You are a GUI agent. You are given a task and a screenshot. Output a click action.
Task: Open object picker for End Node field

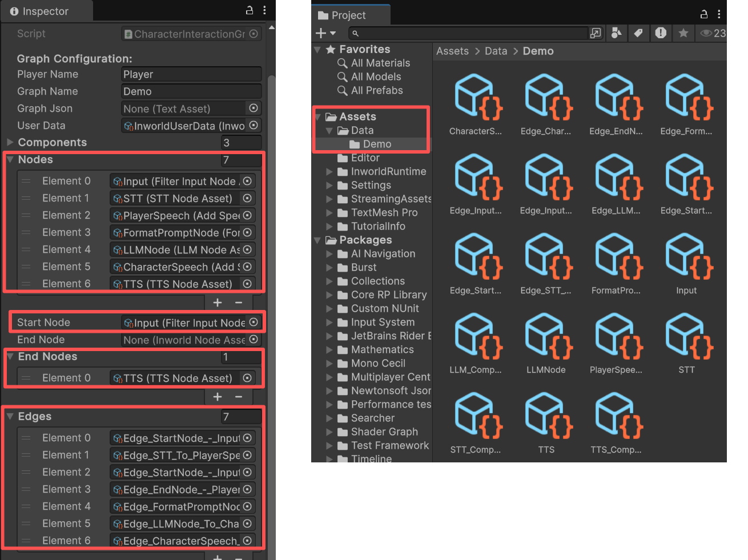254,340
